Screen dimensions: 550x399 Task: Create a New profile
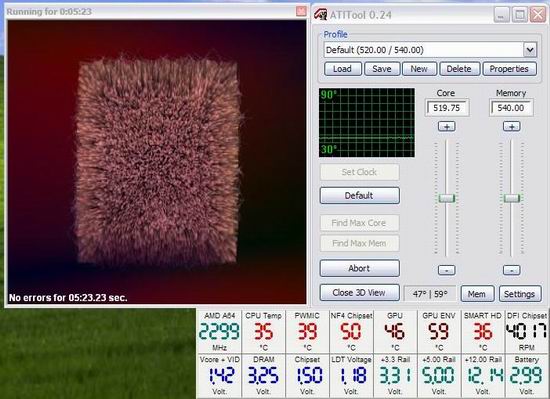[420, 69]
